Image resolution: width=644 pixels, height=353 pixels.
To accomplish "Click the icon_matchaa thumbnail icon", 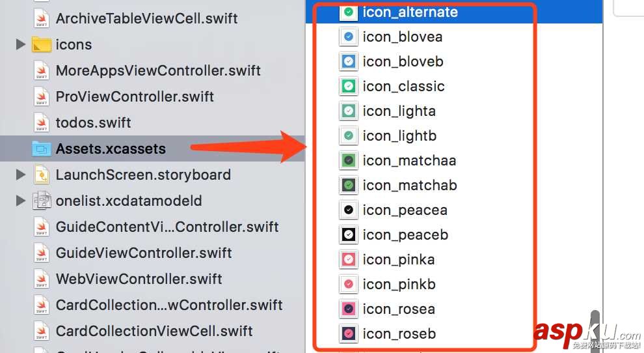I will 349,161.
